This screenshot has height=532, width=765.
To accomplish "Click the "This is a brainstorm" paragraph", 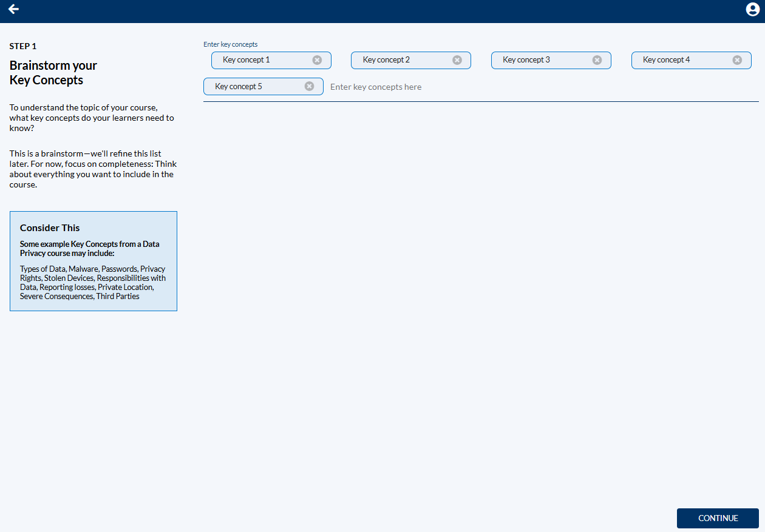I will pyautogui.click(x=93, y=169).
